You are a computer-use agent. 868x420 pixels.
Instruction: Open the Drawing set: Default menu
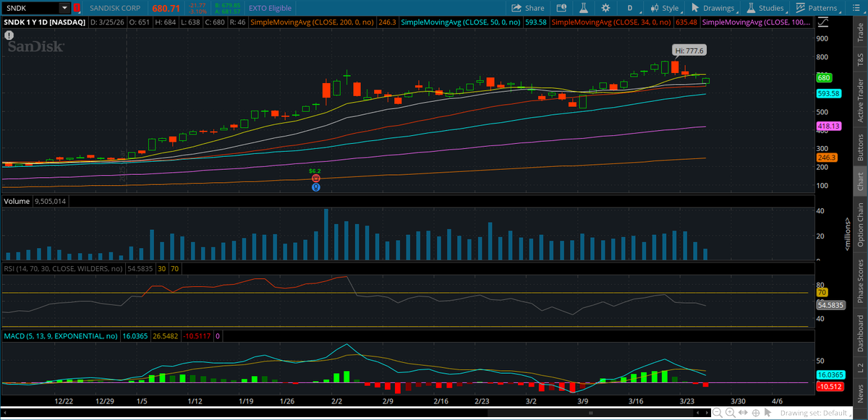817,412
